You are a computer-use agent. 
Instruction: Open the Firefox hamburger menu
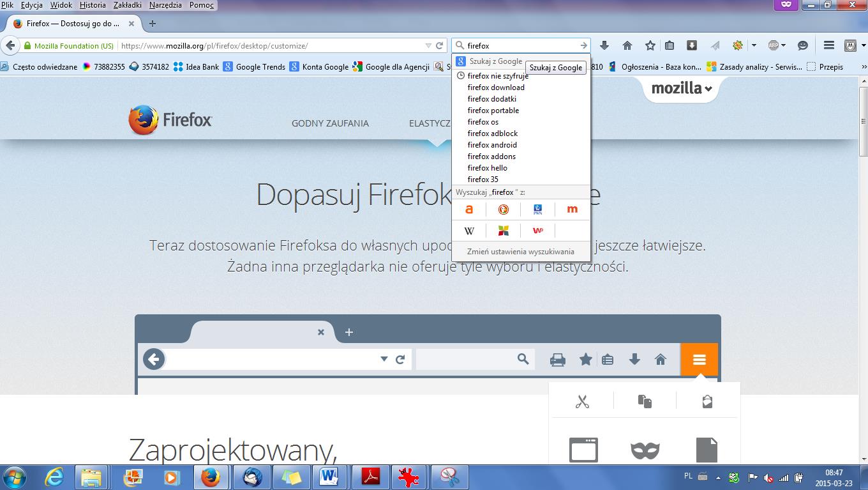click(x=829, y=45)
